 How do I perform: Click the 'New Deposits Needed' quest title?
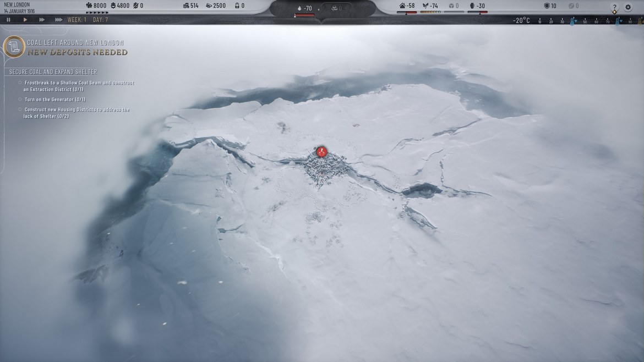tap(78, 52)
